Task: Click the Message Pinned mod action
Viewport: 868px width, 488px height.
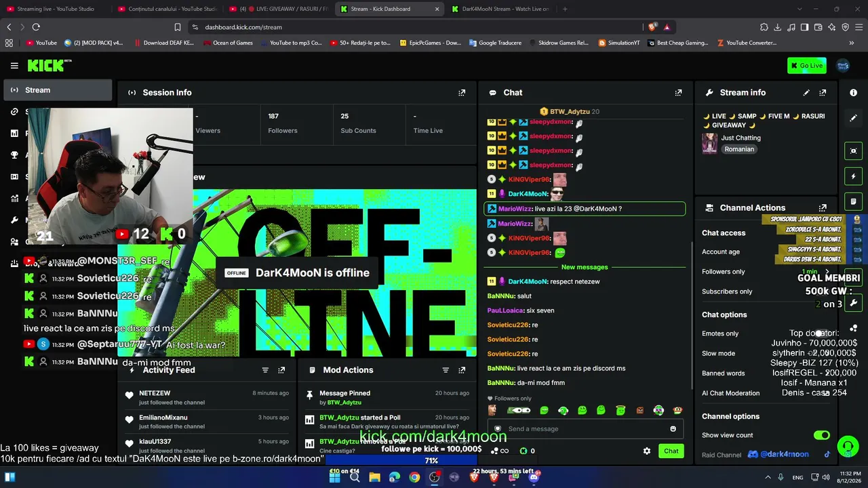Action: [387, 397]
